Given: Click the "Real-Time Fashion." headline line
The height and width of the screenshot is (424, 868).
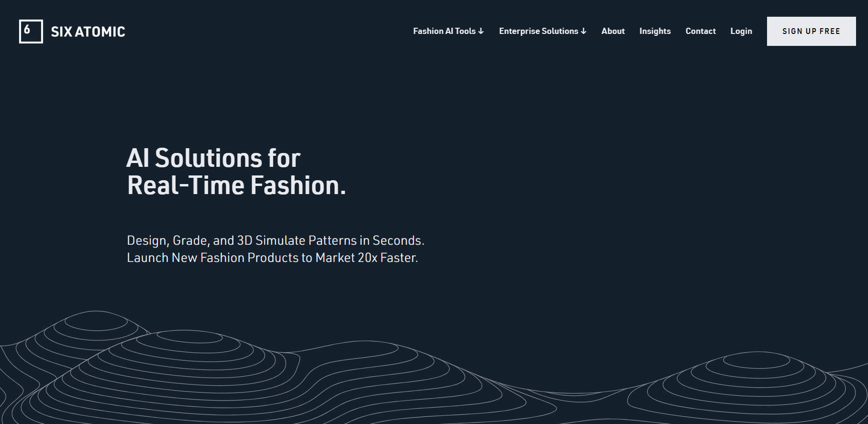Looking at the screenshot, I should click(x=236, y=185).
